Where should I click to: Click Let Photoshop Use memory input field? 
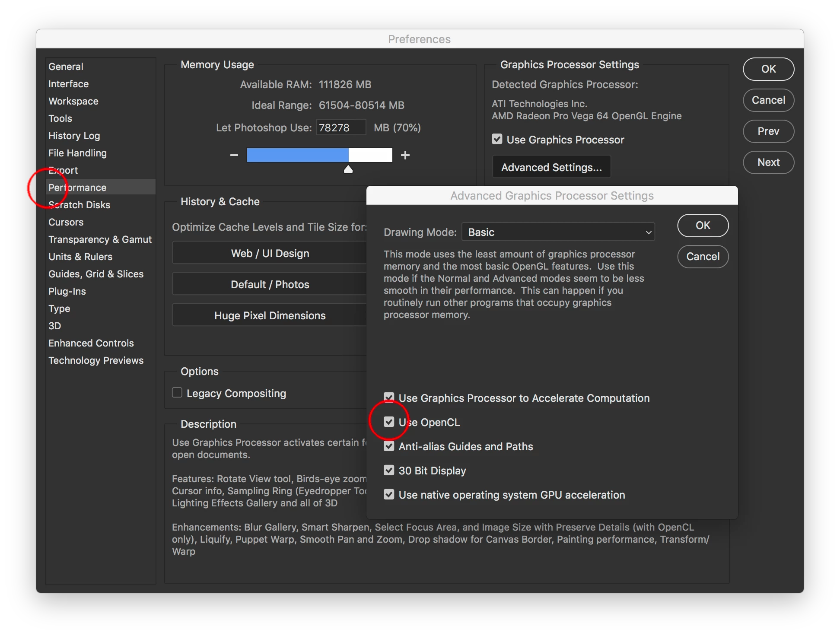tap(340, 127)
